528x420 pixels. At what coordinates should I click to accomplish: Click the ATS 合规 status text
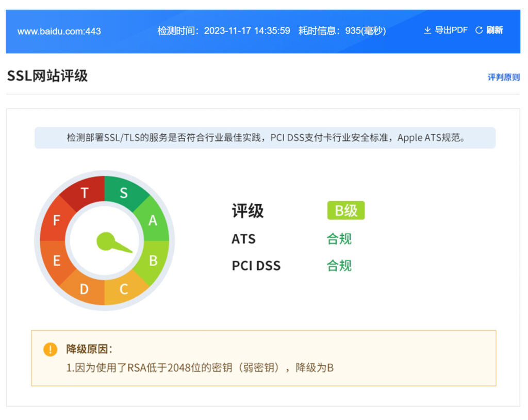339,239
